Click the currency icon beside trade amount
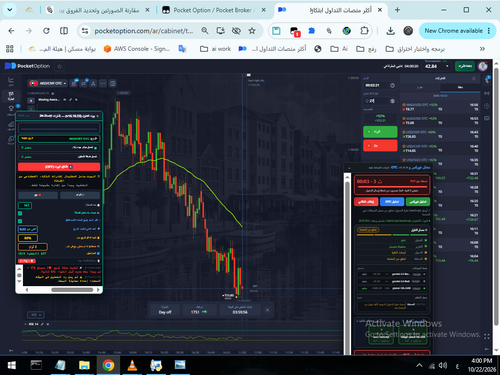The image size is (500, 375). pos(393,101)
